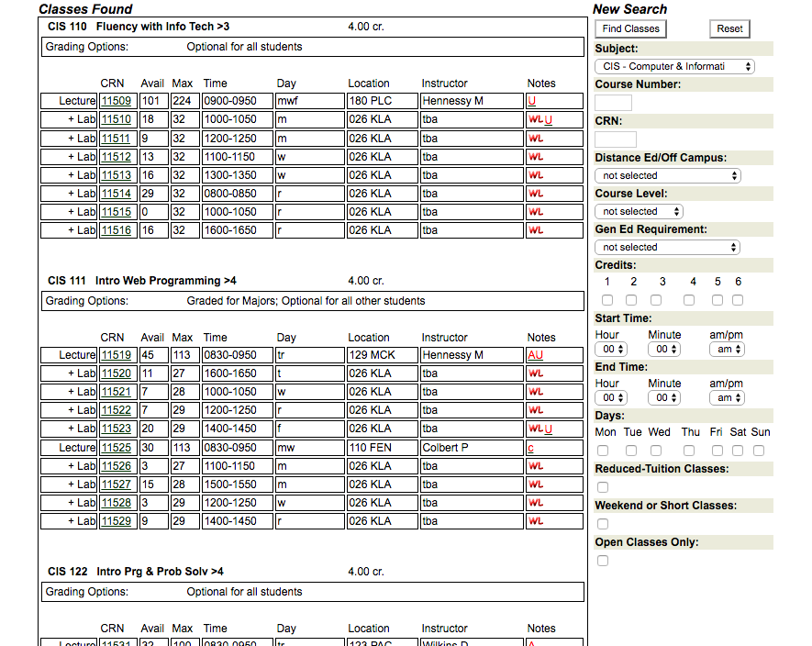This screenshot has height=646, width=812.
Task: Click location 110 FEN cell
Action: (x=383, y=448)
